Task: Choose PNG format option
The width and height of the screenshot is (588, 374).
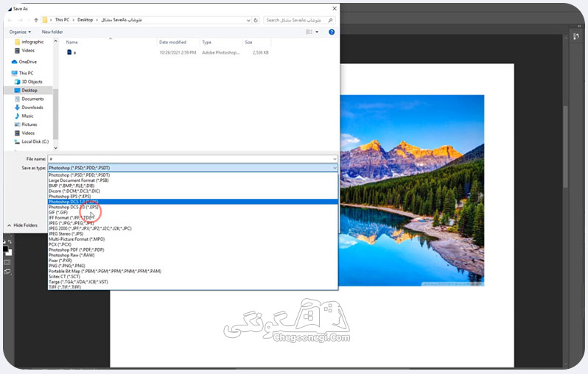Action: (193, 266)
